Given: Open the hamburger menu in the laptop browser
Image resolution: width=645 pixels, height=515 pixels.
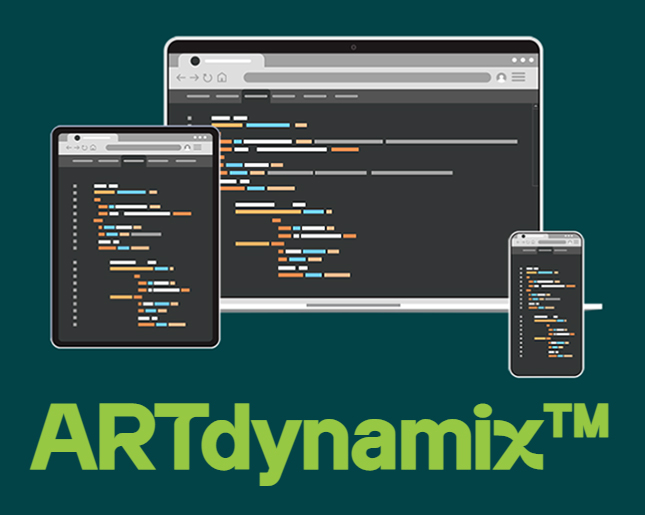Looking at the screenshot, I should pos(518,77).
